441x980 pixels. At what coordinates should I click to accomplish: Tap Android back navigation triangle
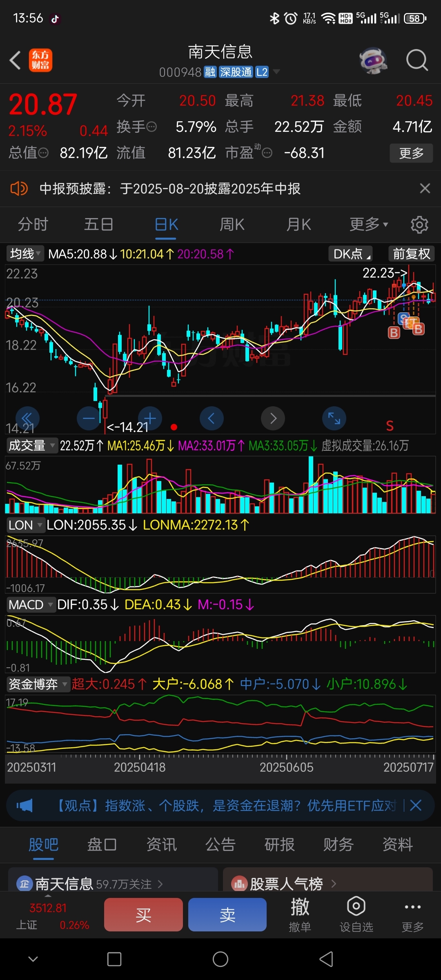click(x=326, y=959)
